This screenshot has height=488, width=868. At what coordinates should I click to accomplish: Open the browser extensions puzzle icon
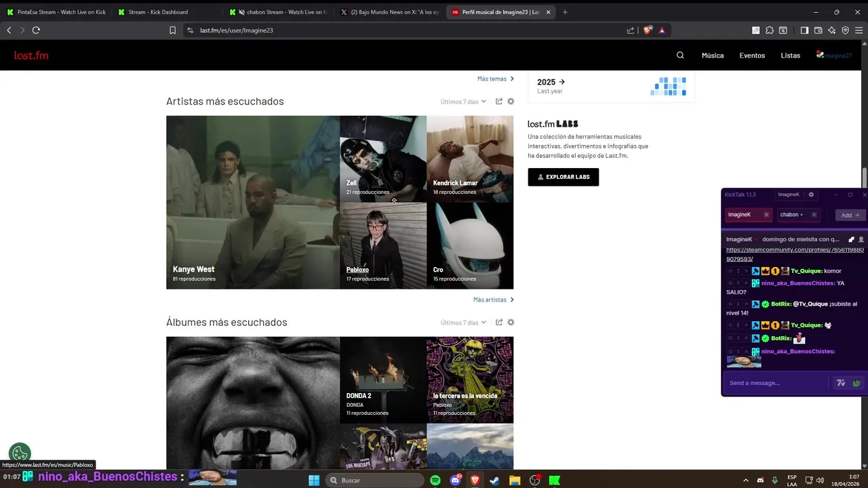point(769,30)
